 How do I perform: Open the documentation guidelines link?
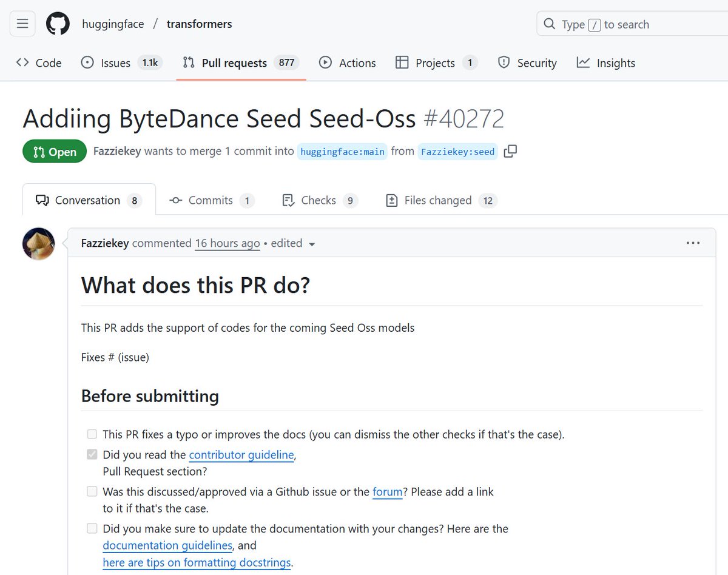(x=167, y=545)
